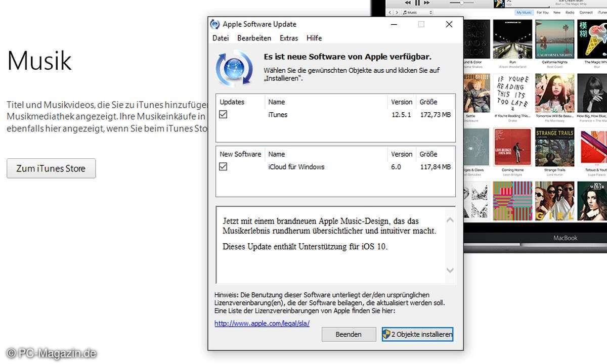The height and width of the screenshot is (364, 607).
Task: Open Tomorrow Will Be Beautiful album cover
Action: tap(554, 93)
